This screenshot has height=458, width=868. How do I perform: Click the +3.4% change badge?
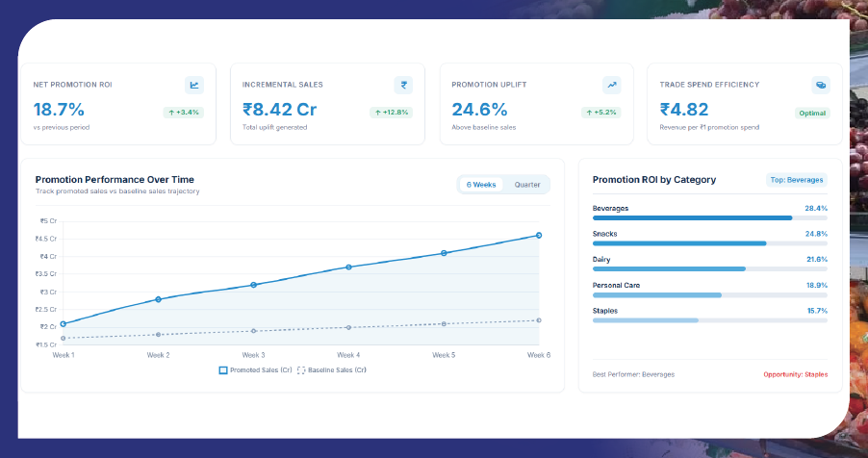[184, 113]
